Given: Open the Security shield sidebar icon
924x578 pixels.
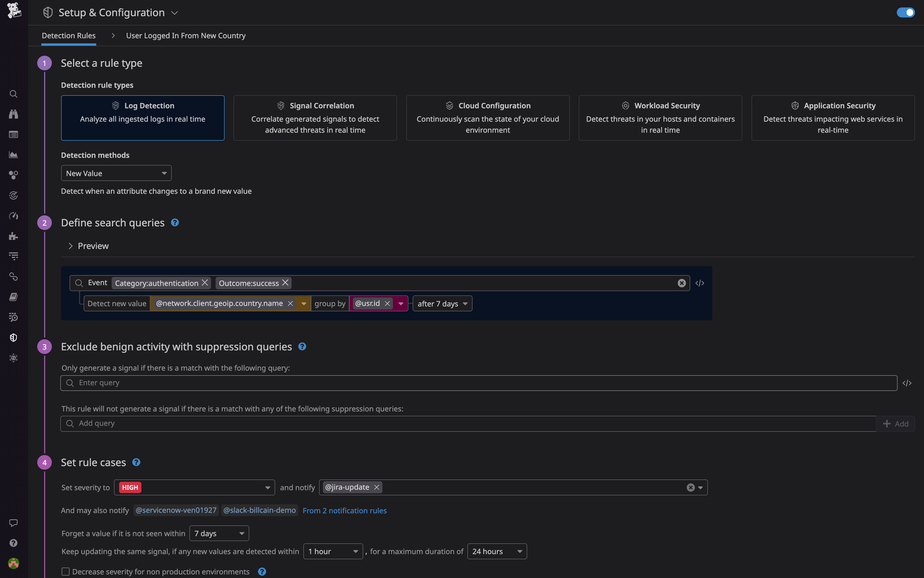Looking at the screenshot, I should tap(13, 338).
